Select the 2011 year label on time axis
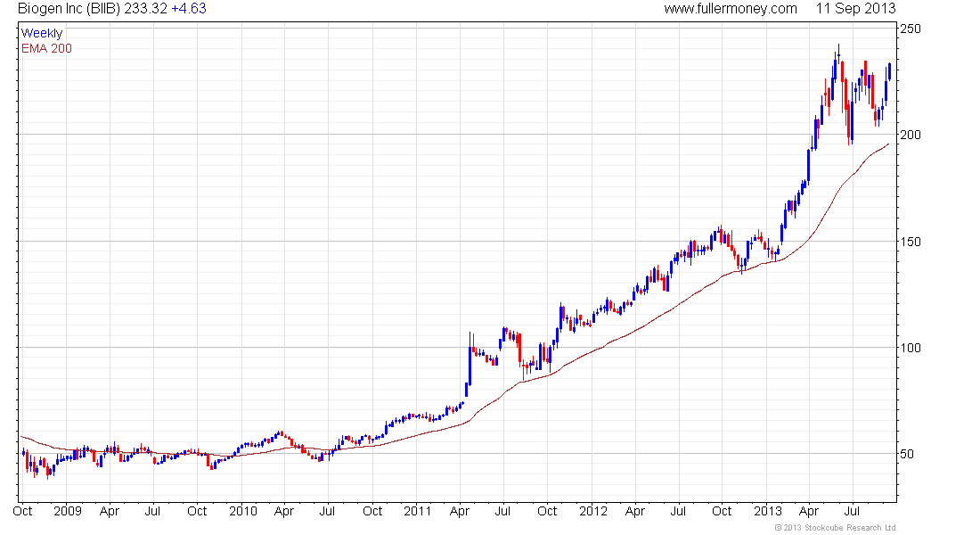980x535 pixels. [418, 511]
